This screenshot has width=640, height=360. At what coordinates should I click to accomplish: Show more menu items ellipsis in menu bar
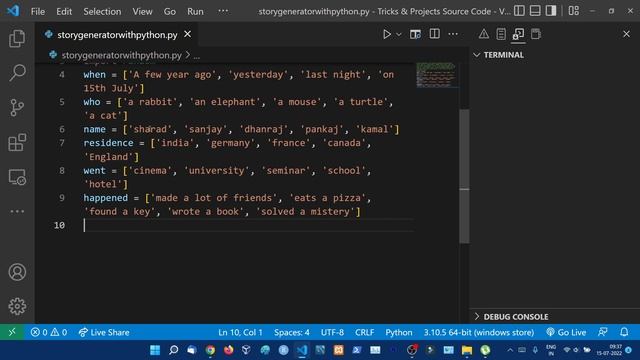click(223, 11)
